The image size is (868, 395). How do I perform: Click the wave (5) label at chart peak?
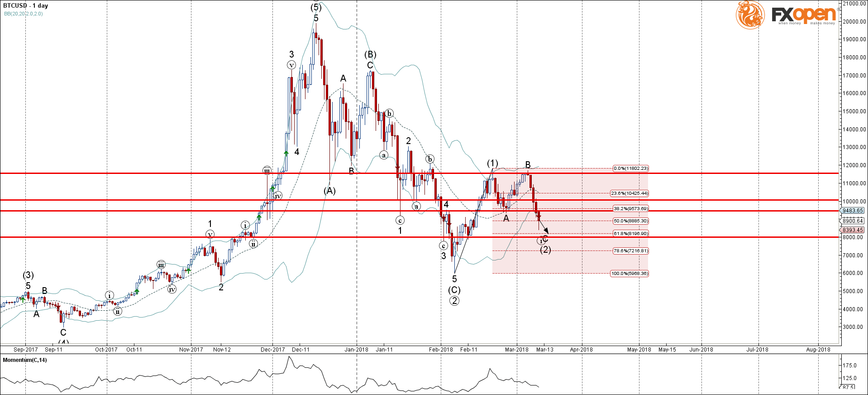pyautogui.click(x=316, y=7)
